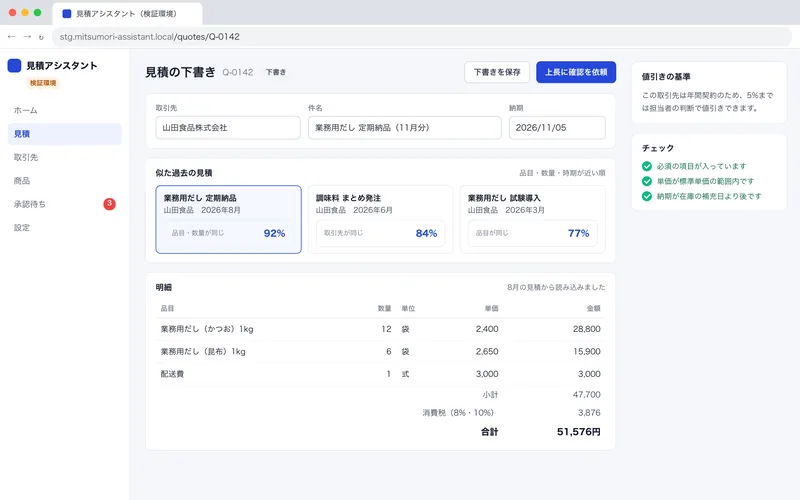Select the 業務用だし 定期納品 past quote card

point(229,219)
